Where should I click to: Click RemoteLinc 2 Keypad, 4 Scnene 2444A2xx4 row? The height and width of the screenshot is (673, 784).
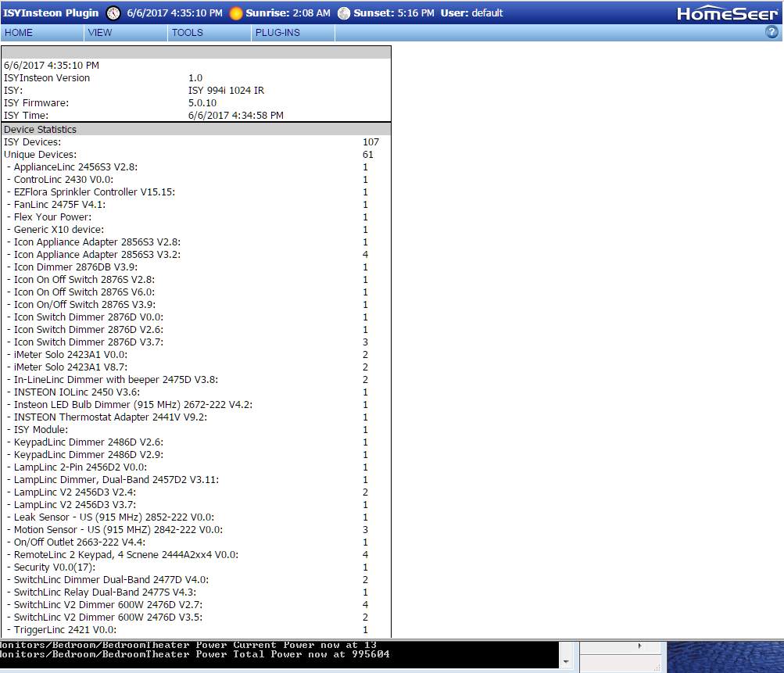tap(196, 554)
